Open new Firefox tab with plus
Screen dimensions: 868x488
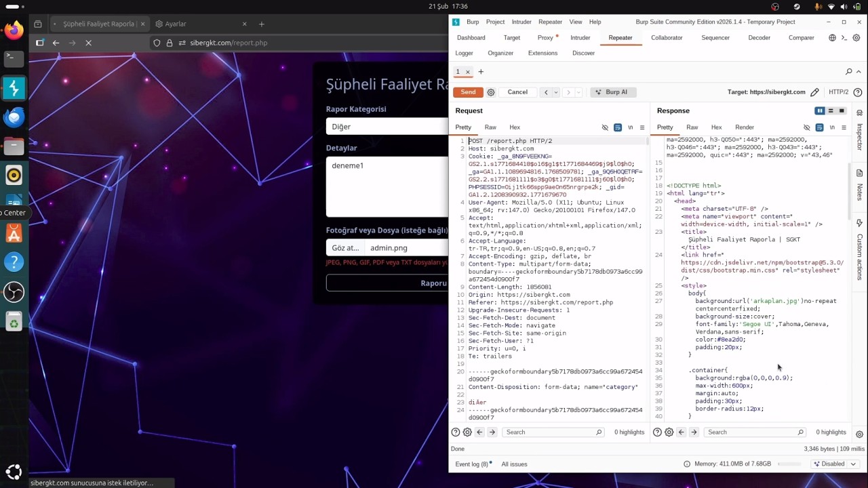pyautogui.click(x=261, y=24)
